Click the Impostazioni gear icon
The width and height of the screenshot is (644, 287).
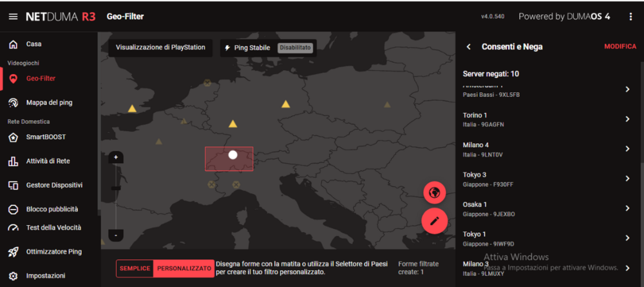(x=13, y=276)
